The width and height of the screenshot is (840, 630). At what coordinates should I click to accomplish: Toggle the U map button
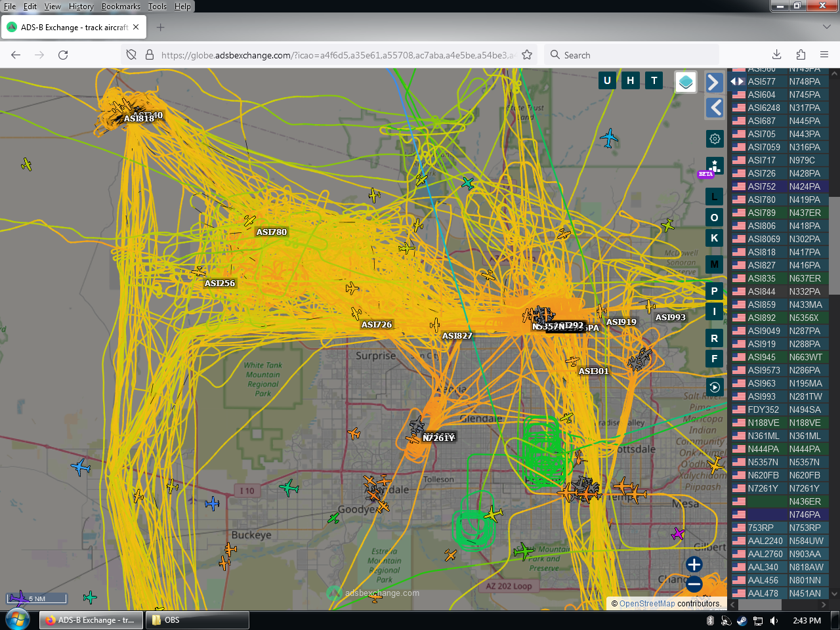[x=607, y=81]
